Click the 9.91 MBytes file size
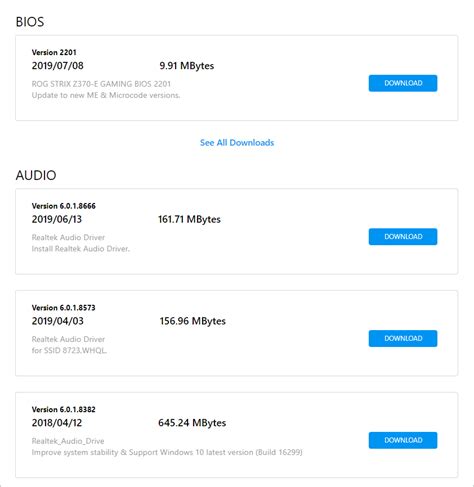Image resolution: width=474 pixels, height=487 pixels. (x=187, y=66)
